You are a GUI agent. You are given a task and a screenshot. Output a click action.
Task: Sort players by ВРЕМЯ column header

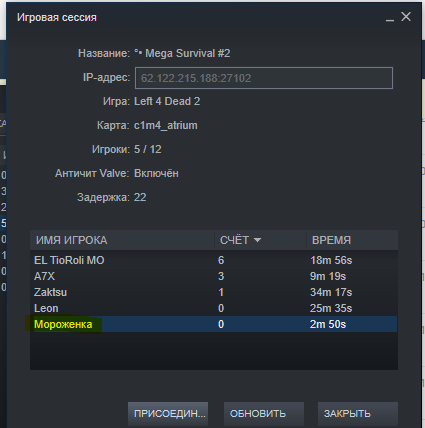click(352, 240)
